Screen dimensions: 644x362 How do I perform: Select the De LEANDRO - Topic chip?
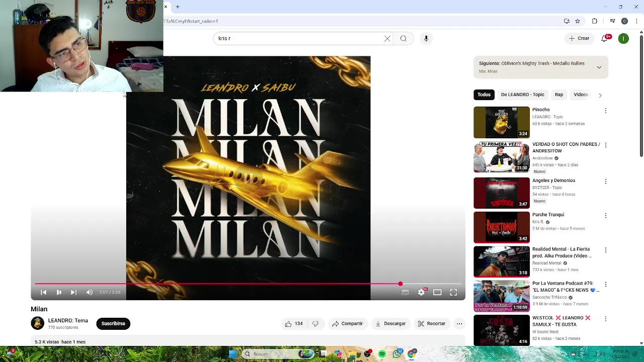[x=522, y=95]
